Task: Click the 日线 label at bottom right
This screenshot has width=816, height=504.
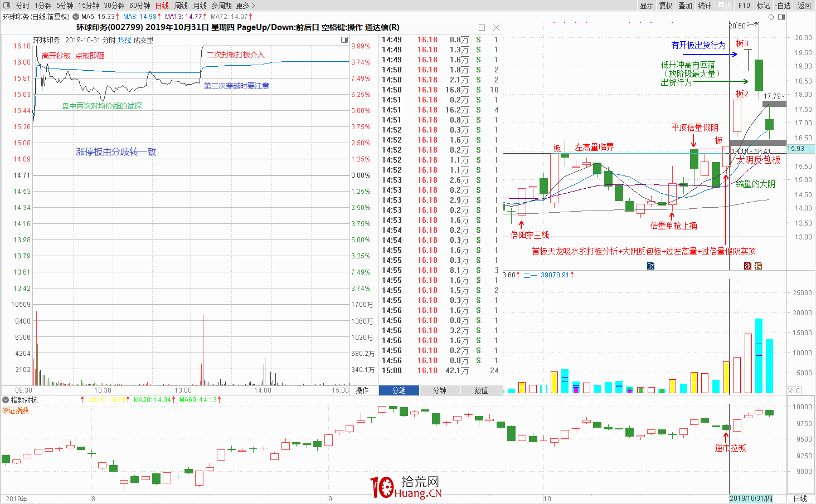Action: click(x=800, y=498)
